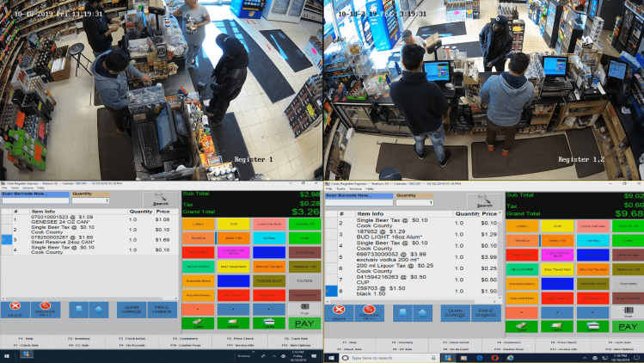
Task: Open Windows Start menu on right taskbar
Action: (x=331, y=358)
